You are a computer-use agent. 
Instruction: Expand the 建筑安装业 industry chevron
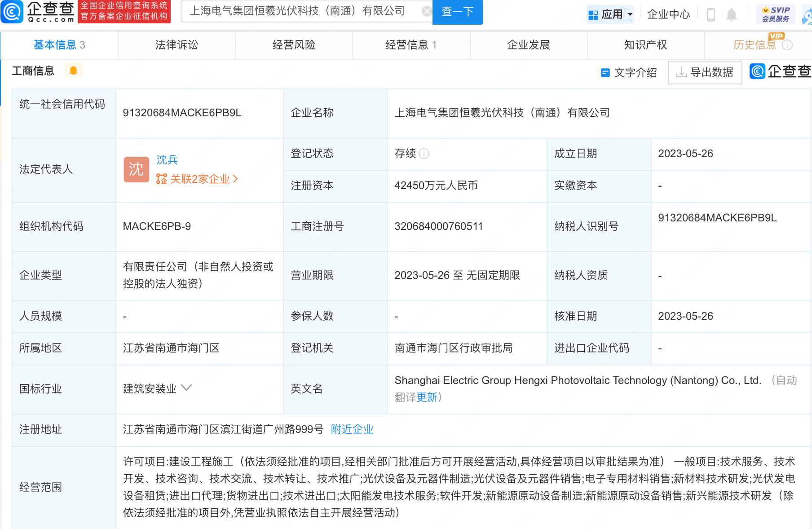pos(186,388)
